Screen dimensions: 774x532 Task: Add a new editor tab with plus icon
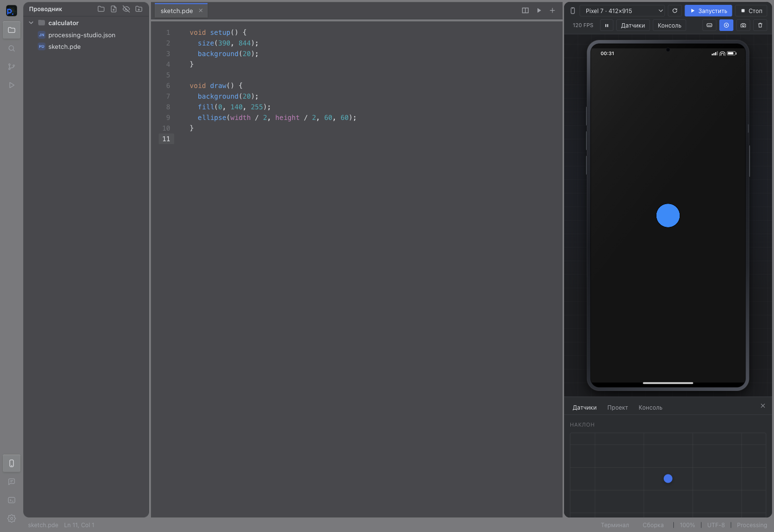click(x=552, y=11)
